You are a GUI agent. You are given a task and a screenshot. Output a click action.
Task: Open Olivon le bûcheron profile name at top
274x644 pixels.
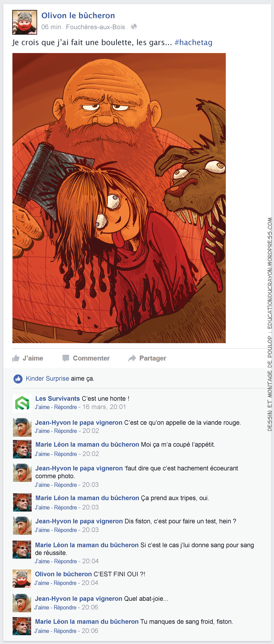[78, 15]
